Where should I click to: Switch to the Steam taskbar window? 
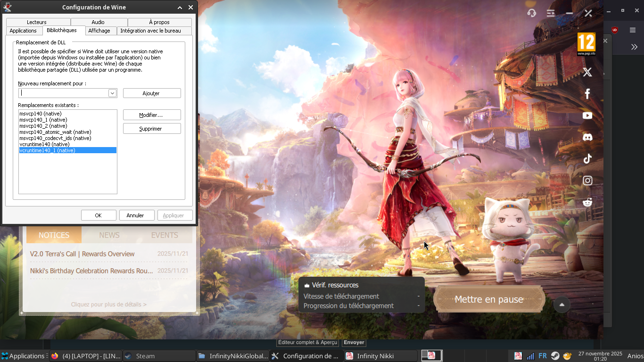[x=159, y=356]
